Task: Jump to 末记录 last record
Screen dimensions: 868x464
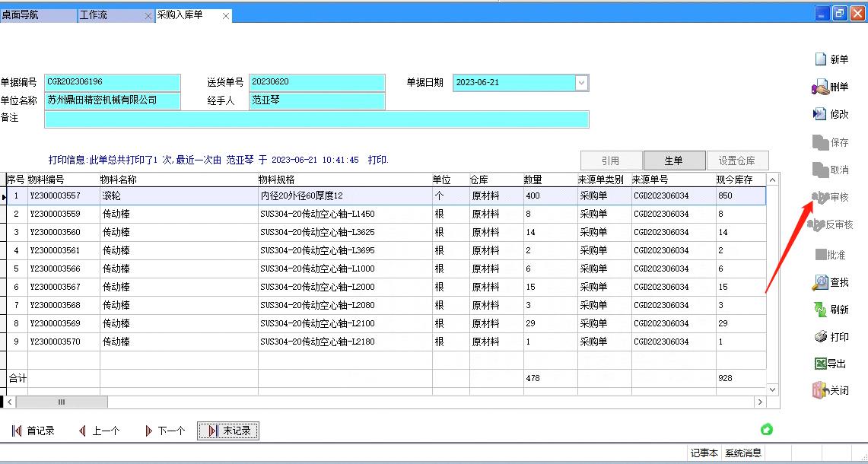Action: click(228, 431)
